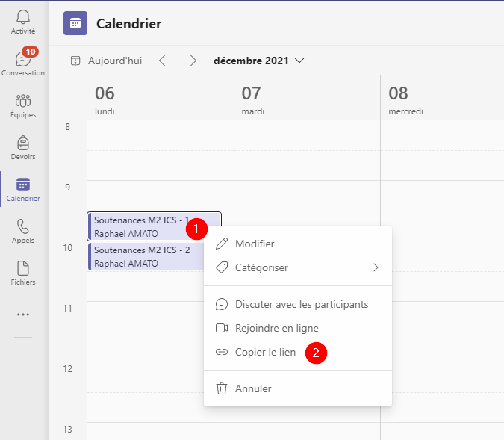Open the Soutenances M2 ICS - 2 event
This screenshot has height=440, width=504.
click(142, 256)
